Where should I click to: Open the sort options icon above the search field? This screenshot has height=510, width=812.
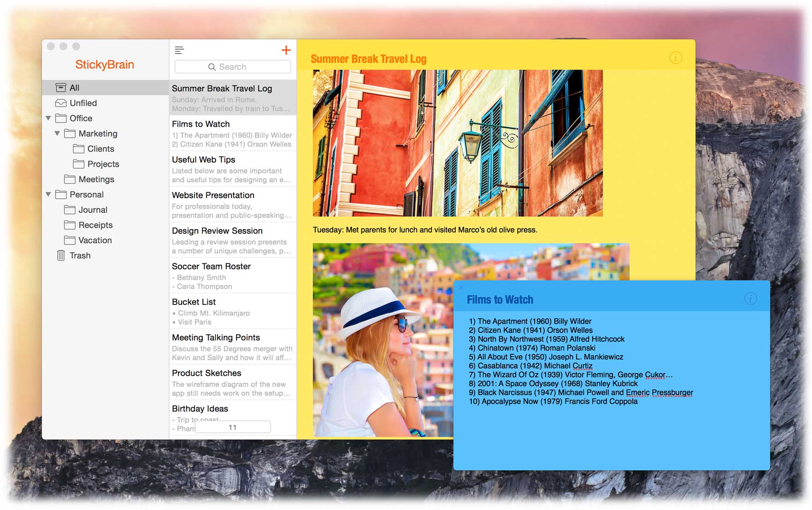(180, 50)
